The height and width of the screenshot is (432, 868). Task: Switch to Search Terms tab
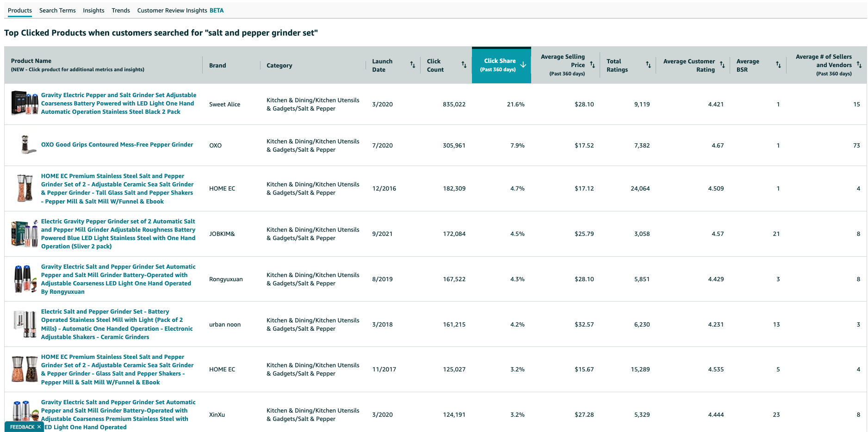(x=57, y=10)
